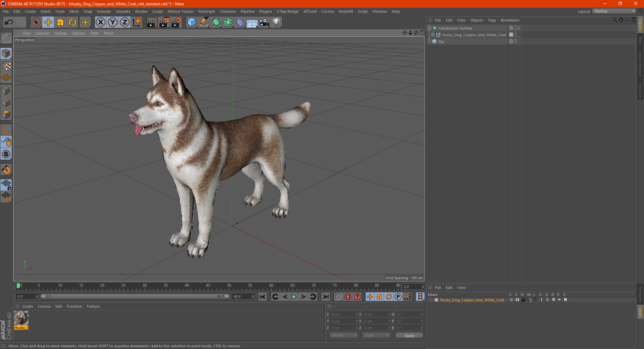Image resolution: width=644 pixels, height=349 pixels.
Task: Click the Render to Picture Viewer icon
Action: tap(164, 22)
